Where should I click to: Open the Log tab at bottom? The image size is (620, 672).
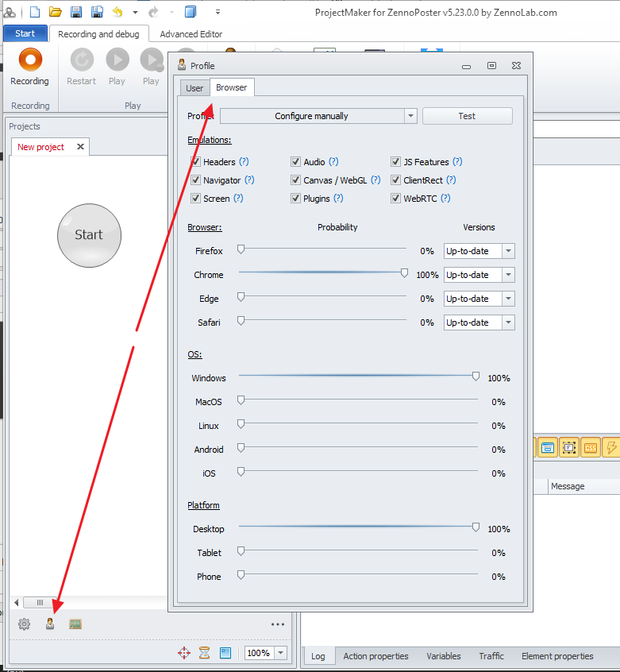(318, 656)
